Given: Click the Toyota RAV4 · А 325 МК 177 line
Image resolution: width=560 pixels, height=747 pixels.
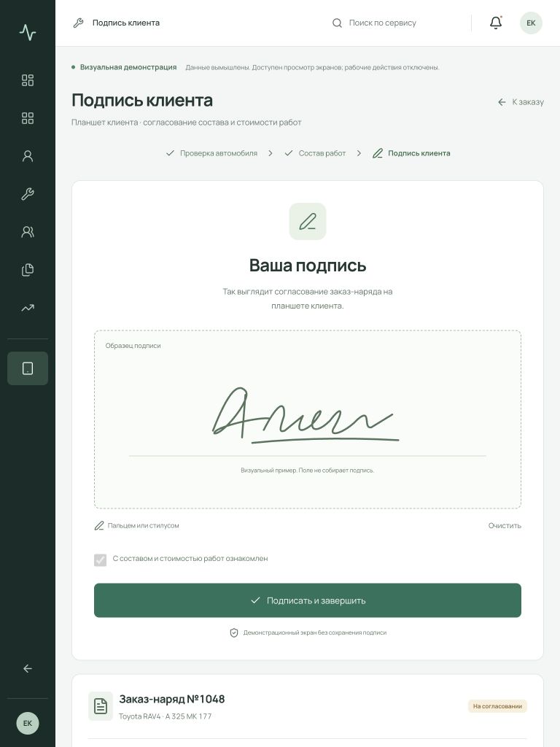Looking at the screenshot, I should coord(166,716).
